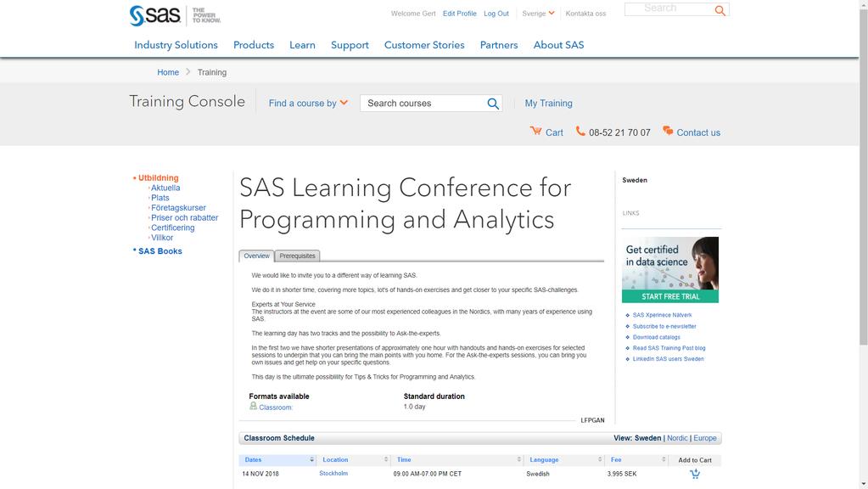868x489 pixels.
Task: Click the Contact us link
Action: coord(698,132)
